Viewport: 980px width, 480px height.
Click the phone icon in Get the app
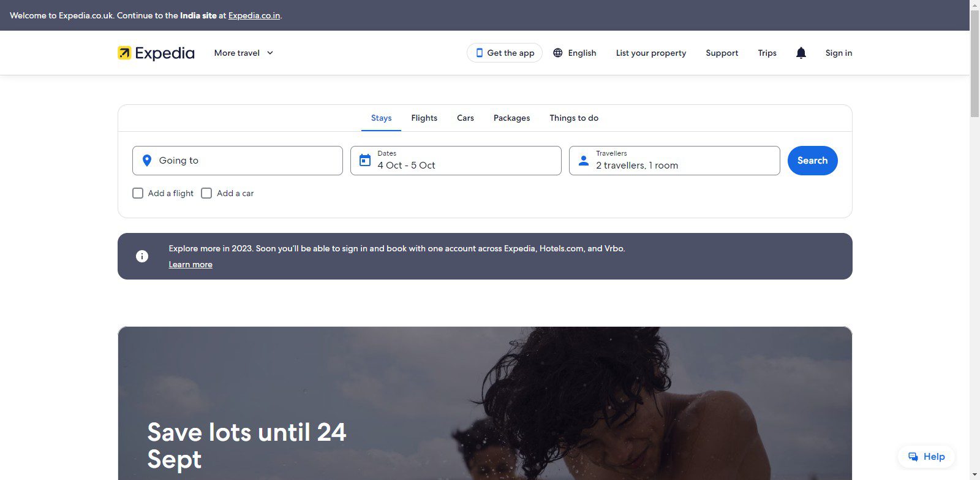[x=479, y=53]
